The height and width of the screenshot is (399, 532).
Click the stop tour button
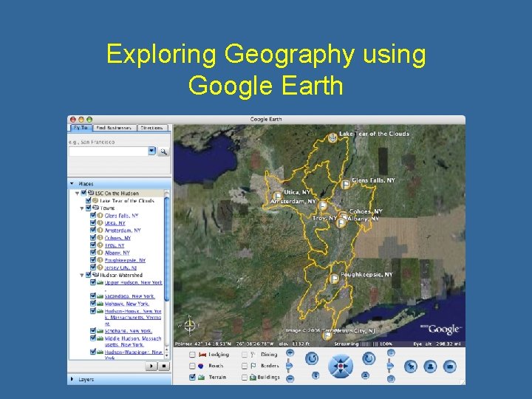tap(164, 366)
